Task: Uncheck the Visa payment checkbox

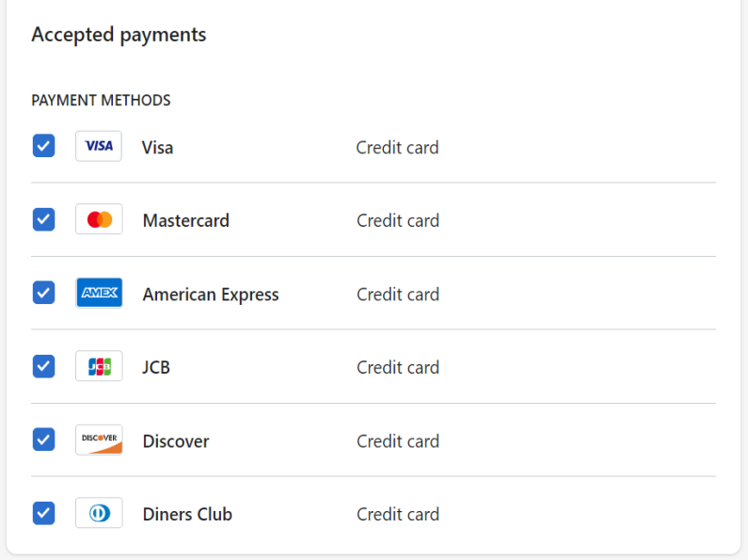Action: click(x=43, y=146)
